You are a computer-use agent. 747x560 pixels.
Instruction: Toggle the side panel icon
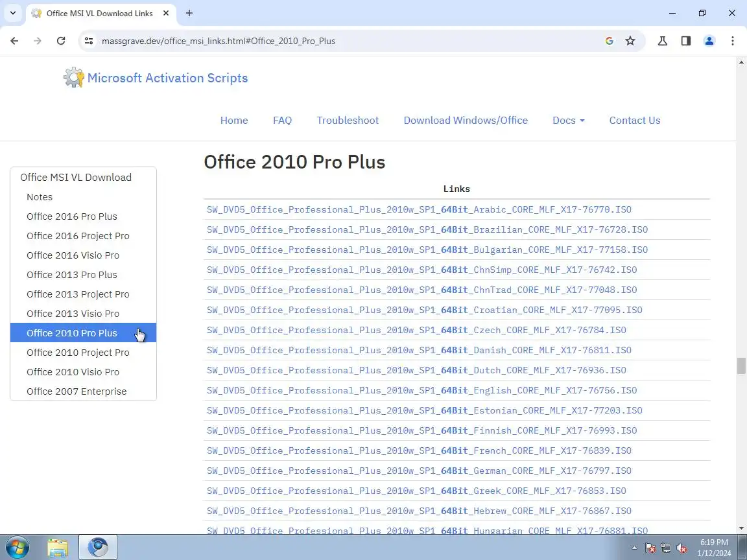click(x=685, y=41)
